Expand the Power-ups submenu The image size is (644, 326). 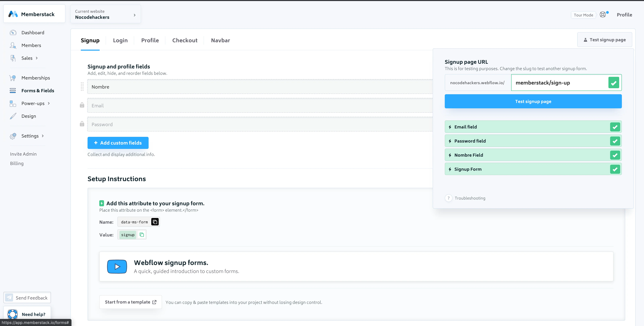pyautogui.click(x=49, y=103)
